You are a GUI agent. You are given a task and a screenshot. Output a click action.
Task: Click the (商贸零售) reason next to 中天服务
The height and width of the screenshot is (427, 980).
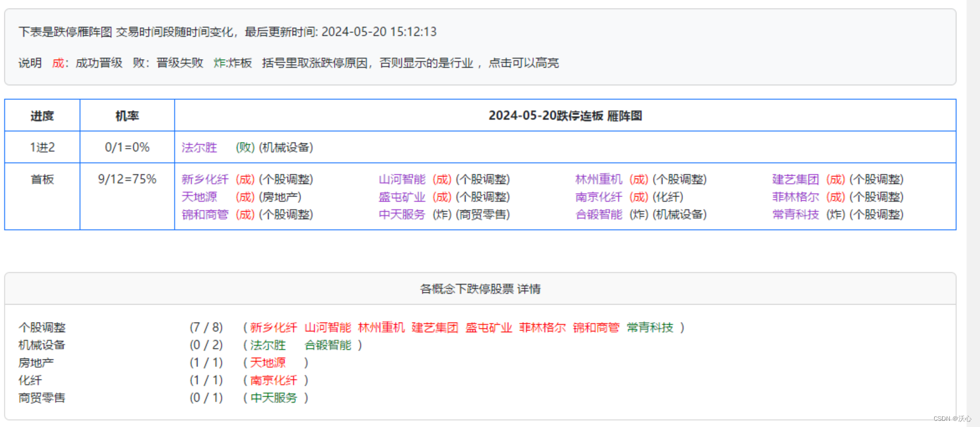pyautogui.click(x=483, y=214)
